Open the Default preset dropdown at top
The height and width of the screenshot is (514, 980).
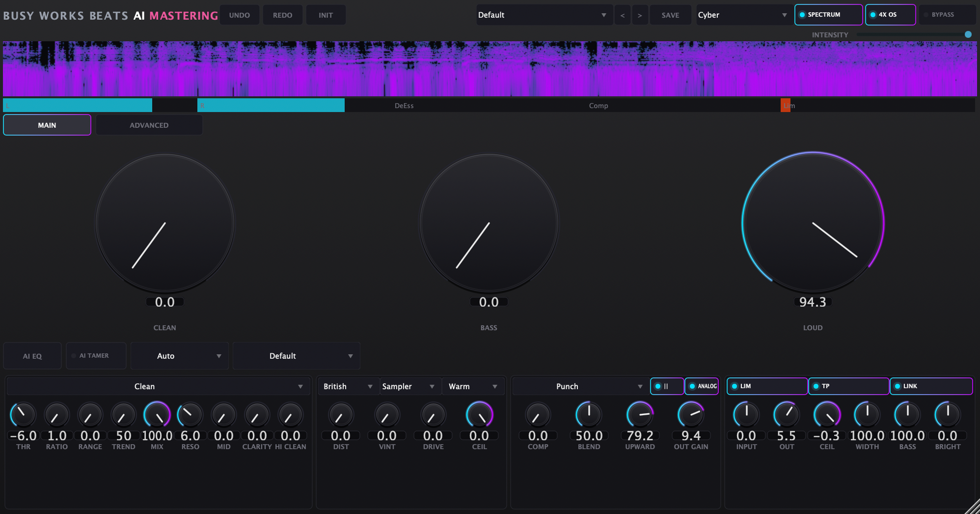click(543, 15)
